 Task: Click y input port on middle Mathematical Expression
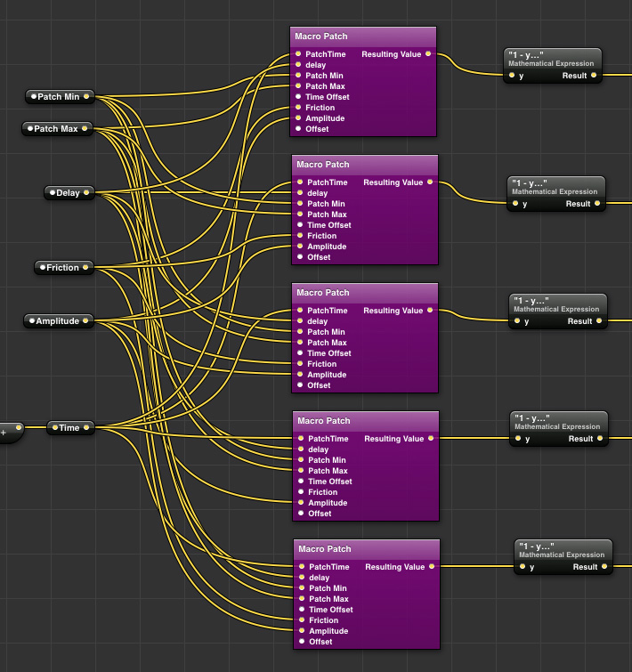pyautogui.click(x=517, y=321)
